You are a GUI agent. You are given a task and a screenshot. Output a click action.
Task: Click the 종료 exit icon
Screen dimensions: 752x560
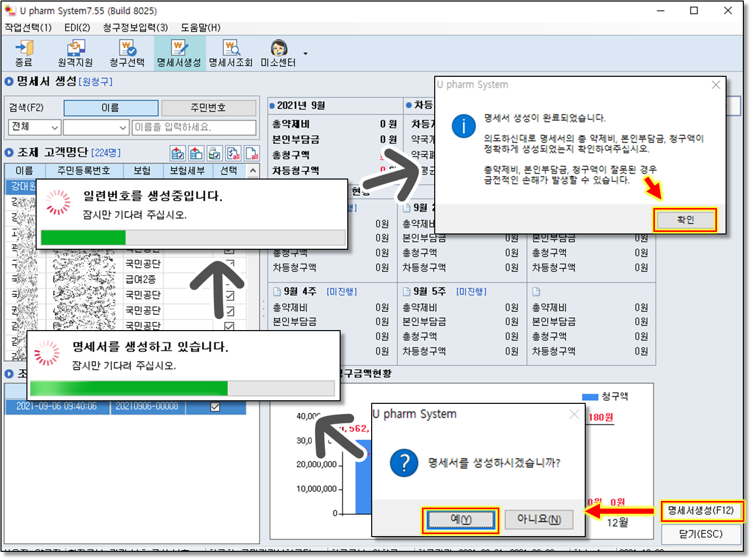pyautogui.click(x=23, y=53)
